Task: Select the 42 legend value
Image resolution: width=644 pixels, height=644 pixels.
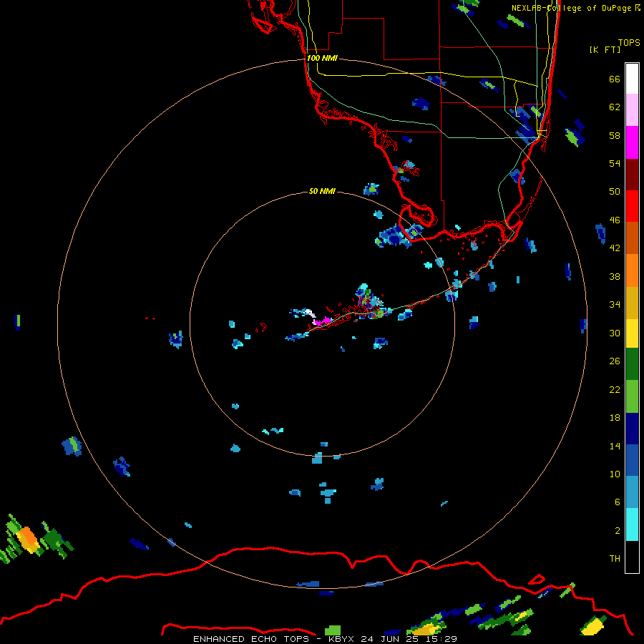Action: pos(615,248)
